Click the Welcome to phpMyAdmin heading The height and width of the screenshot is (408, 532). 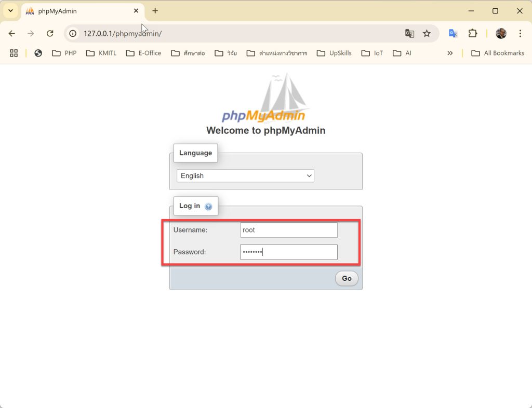pos(265,130)
